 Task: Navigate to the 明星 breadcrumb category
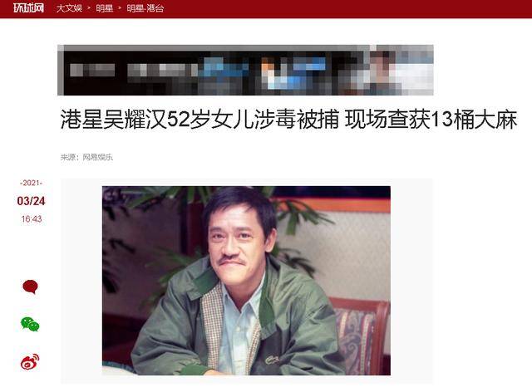coord(105,8)
